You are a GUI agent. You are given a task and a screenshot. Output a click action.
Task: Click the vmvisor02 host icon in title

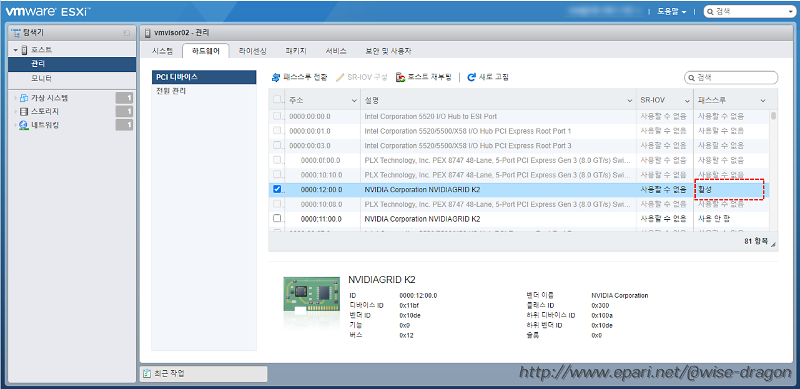[147, 33]
